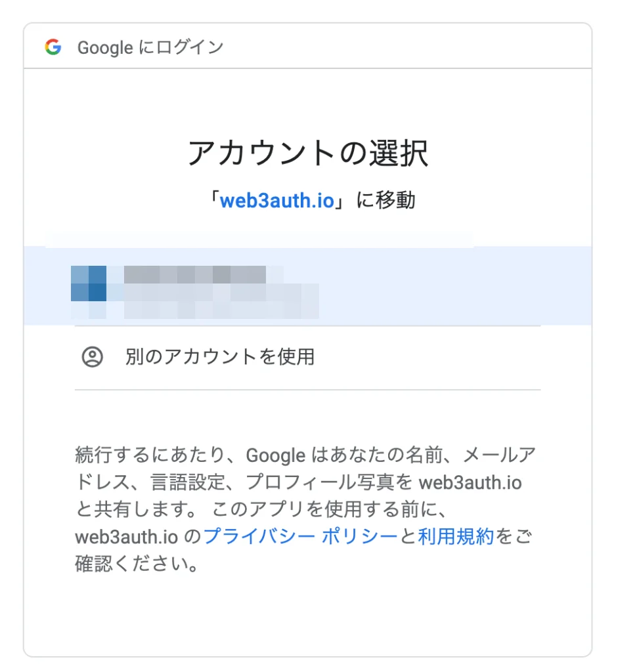The width and height of the screenshot is (618, 672).
Task: Click web3auth.io preceding のプライバシー ポリシー
Action: coord(126,537)
